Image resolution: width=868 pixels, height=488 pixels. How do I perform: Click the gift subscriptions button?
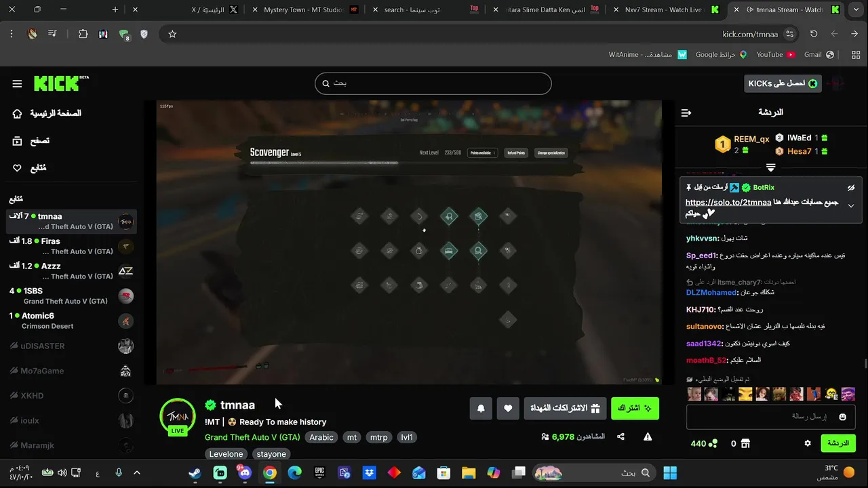tap(565, 408)
